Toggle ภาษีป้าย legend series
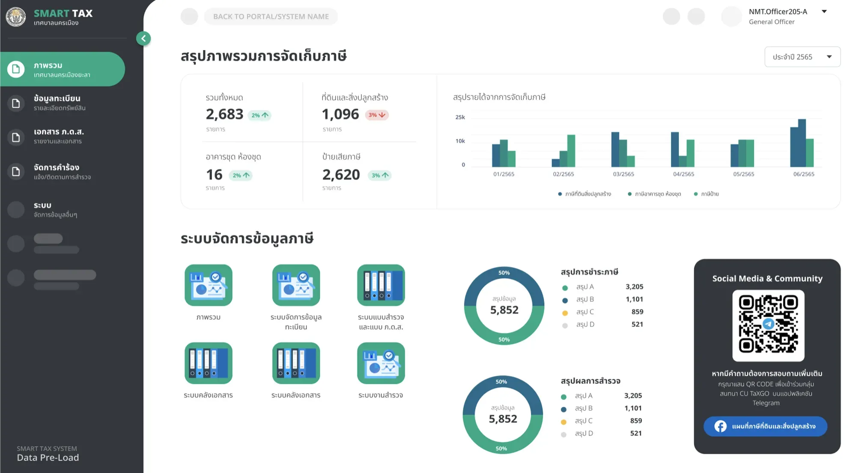The width and height of the screenshot is (868, 473). 706,194
